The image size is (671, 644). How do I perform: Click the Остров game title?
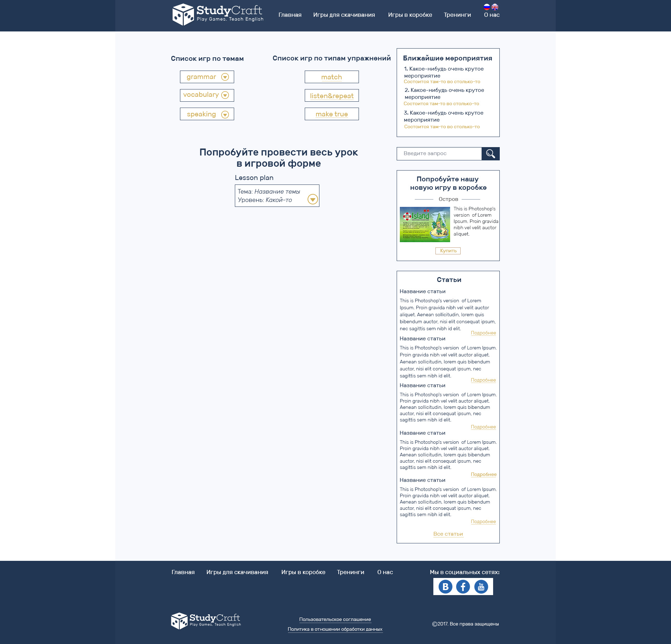448,199
